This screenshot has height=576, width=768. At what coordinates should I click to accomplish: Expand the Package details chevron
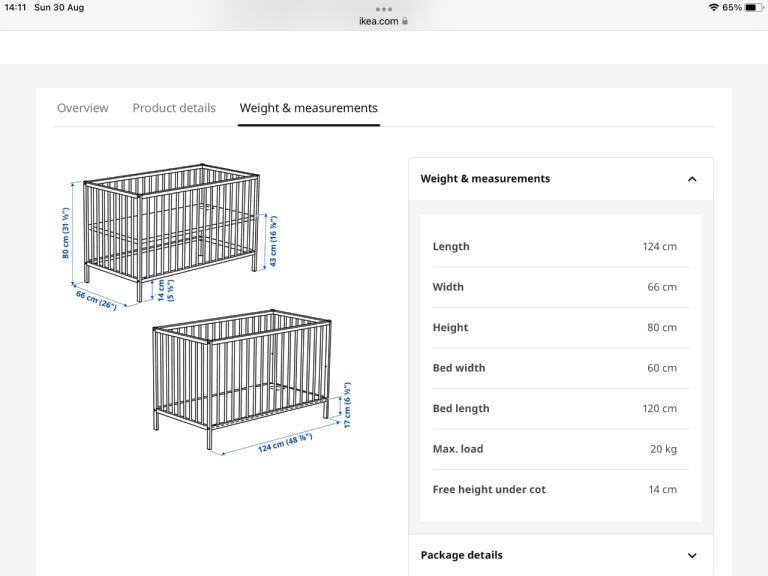coord(692,555)
